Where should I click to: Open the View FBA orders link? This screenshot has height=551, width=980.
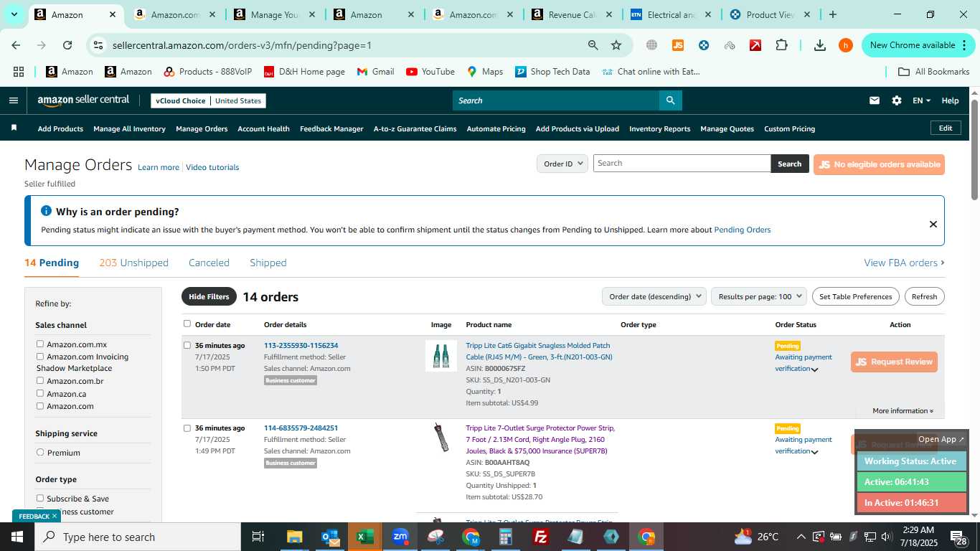pos(904,263)
